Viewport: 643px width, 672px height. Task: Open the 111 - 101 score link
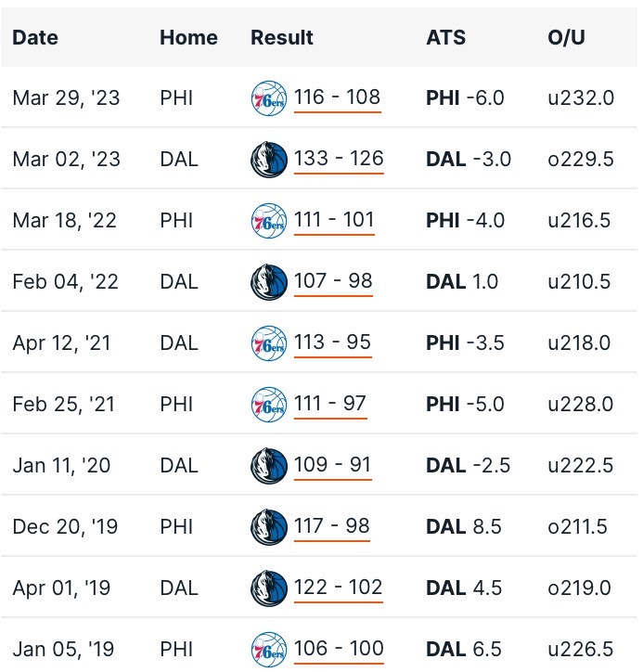(x=334, y=220)
